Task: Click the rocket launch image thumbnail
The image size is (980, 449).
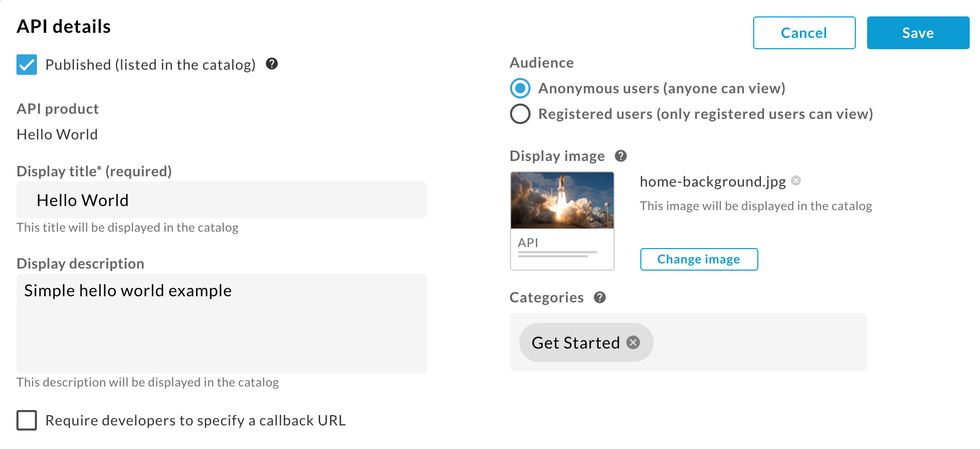Action: click(x=562, y=200)
